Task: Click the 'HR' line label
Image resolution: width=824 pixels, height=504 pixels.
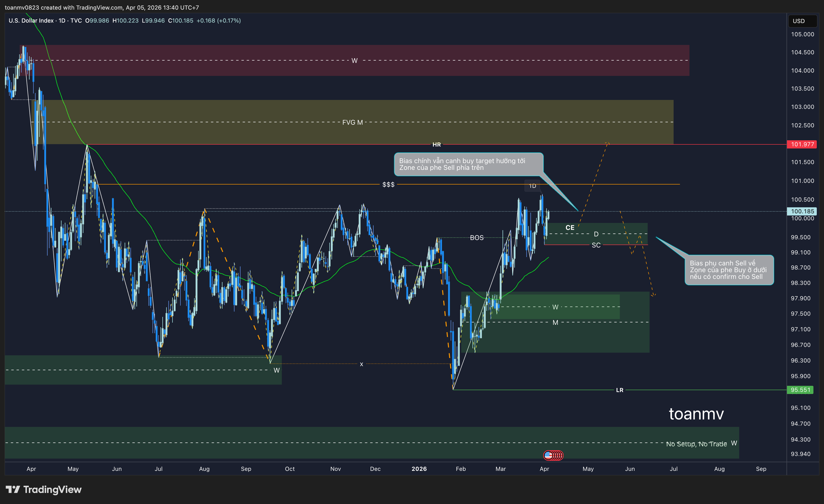Action: pyautogui.click(x=437, y=144)
